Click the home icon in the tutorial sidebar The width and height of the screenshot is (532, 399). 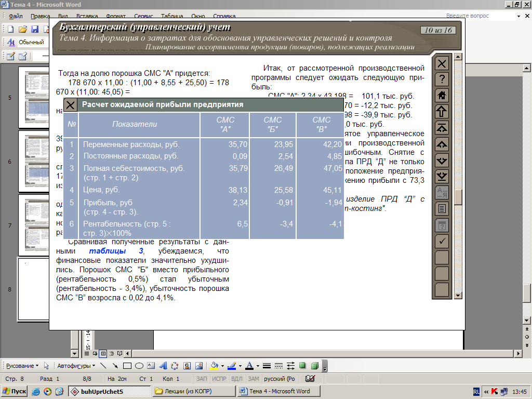click(x=442, y=96)
